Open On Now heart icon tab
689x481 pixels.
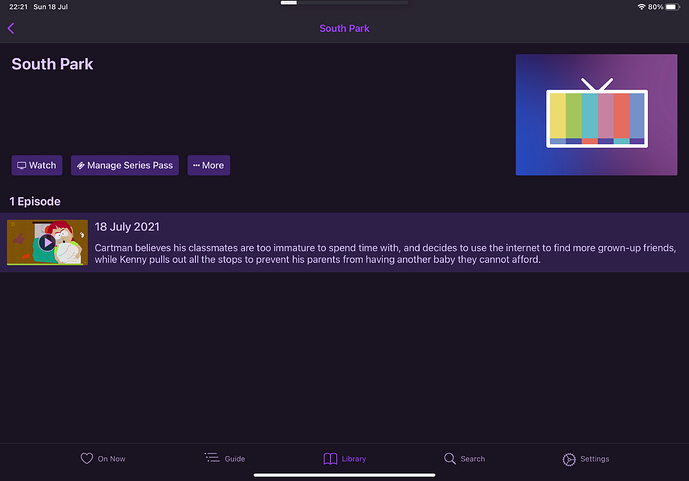(x=87, y=458)
